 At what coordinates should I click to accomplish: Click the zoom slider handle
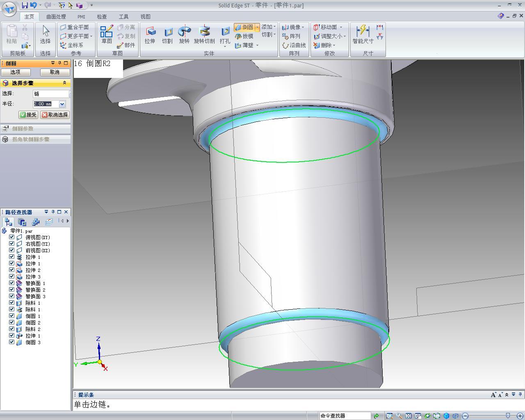pyautogui.click(x=508, y=416)
